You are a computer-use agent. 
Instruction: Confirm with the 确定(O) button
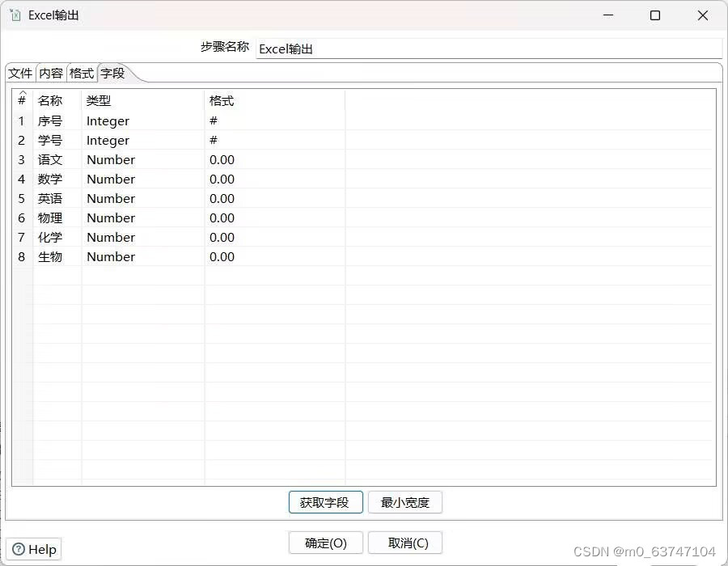[x=325, y=543]
